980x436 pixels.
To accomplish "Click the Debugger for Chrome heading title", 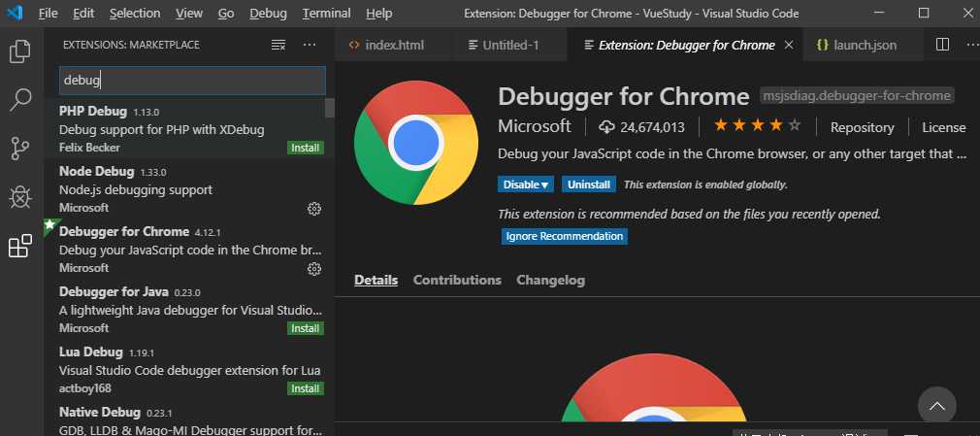I will click(623, 96).
